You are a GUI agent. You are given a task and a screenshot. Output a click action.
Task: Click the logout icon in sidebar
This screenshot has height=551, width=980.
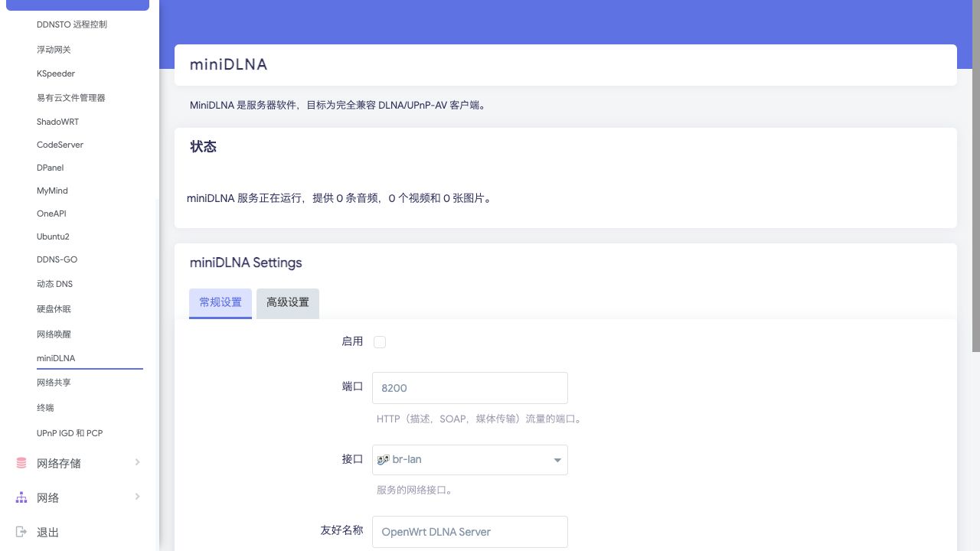[x=21, y=532]
